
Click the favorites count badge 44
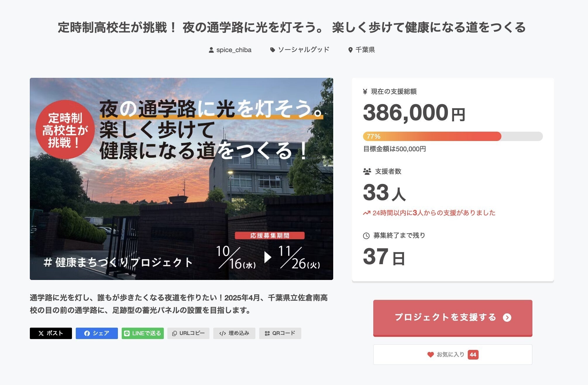click(473, 355)
